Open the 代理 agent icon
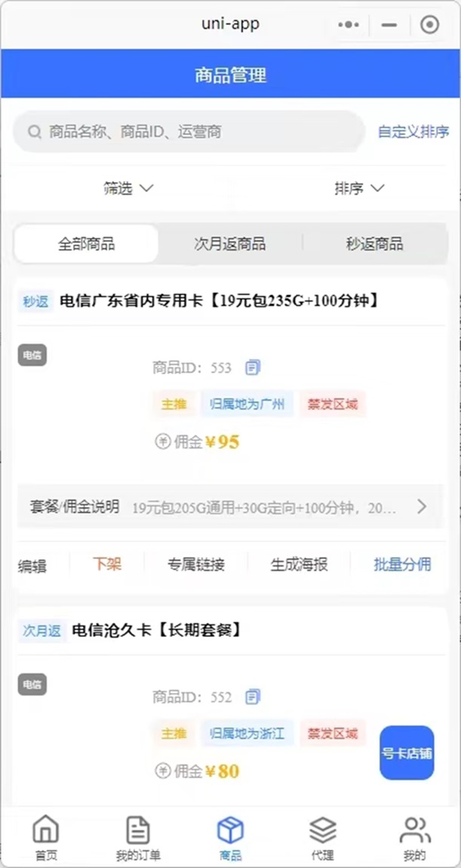 [323, 830]
